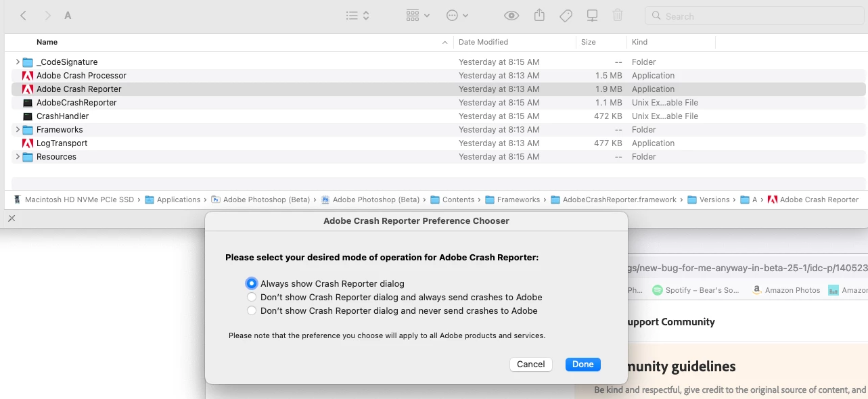Click Applications in the path bar
The height and width of the screenshot is (399, 868).
pyautogui.click(x=179, y=199)
